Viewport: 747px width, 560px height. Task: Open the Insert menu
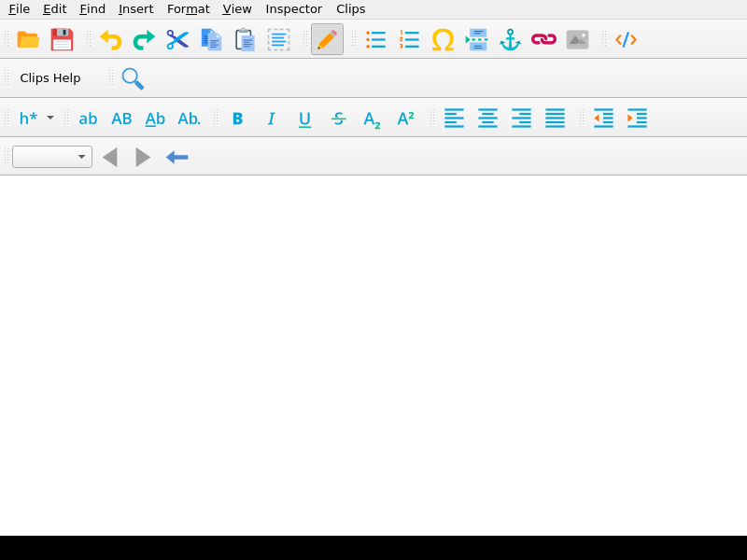pos(135,8)
